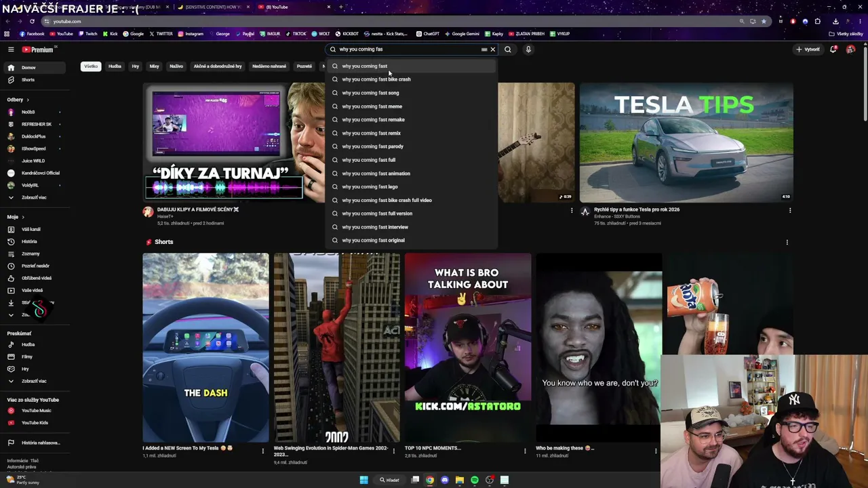This screenshot has width=868, height=488.
Task: Open options for the Tesla screen Short
Action: click(263, 451)
